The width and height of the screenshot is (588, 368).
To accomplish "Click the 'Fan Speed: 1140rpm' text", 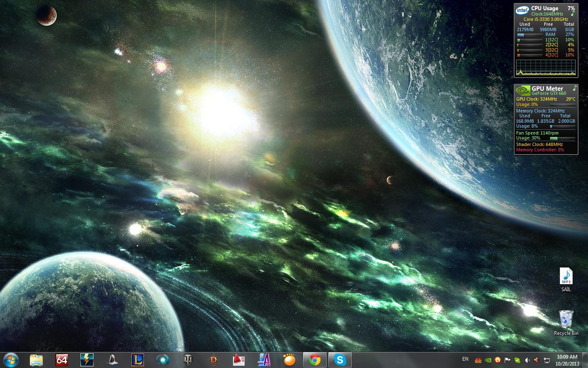I will (537, 133).
